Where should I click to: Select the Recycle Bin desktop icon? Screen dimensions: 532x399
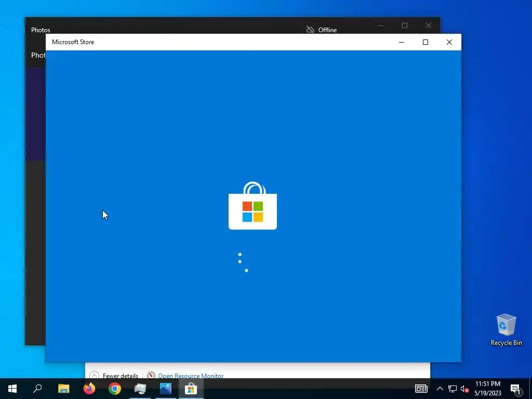coord(506,330)
